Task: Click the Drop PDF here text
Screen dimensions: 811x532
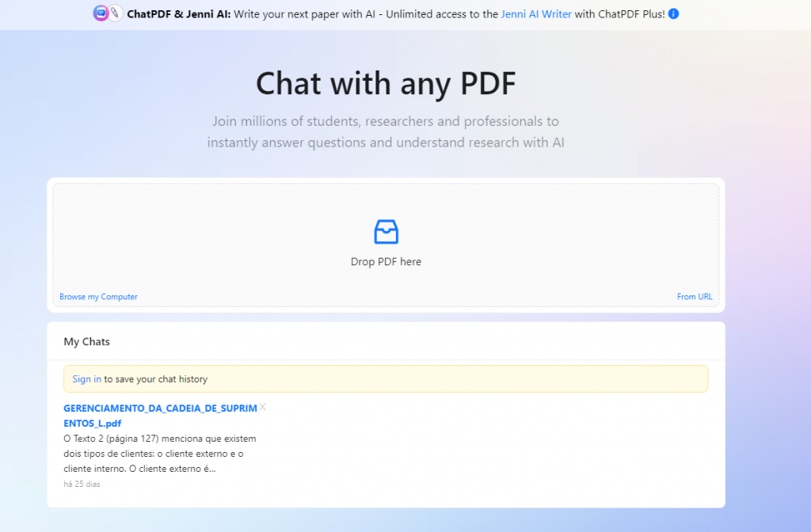Action: click(x=386, y=261)
